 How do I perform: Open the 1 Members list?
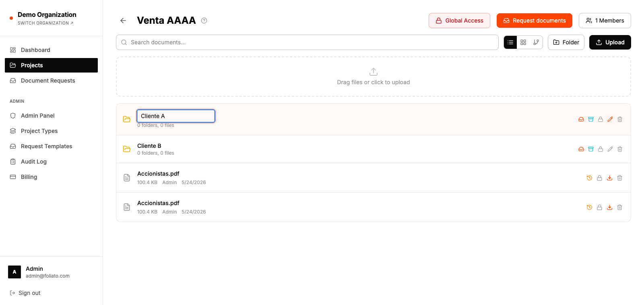pos(605,21)
